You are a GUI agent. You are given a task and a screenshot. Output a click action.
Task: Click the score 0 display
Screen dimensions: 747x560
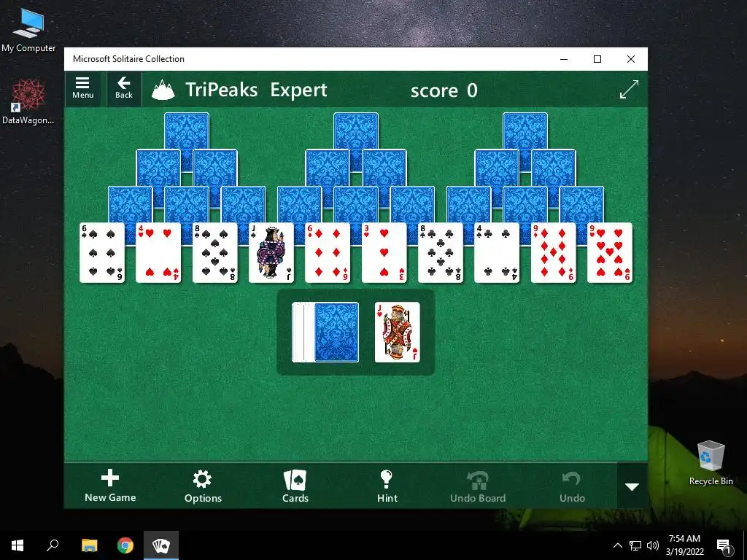point(444,90)
